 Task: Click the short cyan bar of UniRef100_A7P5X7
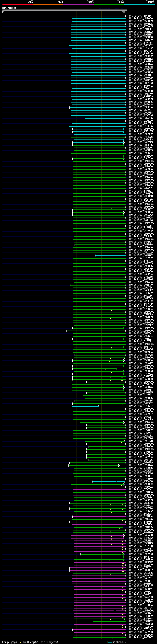tap(85, 406)
